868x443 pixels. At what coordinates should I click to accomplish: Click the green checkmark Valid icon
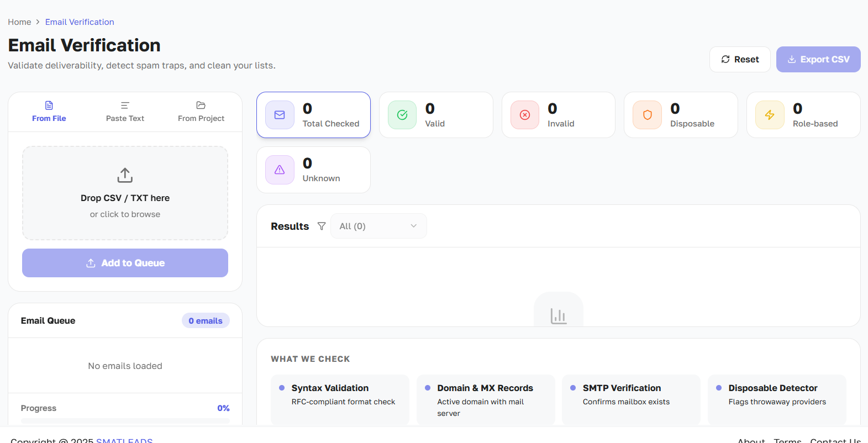pyautogui.click(x=402, y=115)
